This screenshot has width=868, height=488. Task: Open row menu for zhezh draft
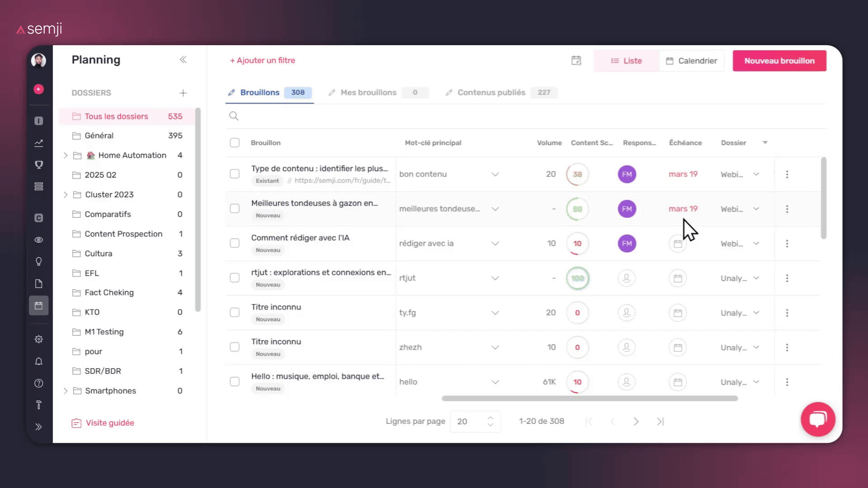click(x=787, y=347)
